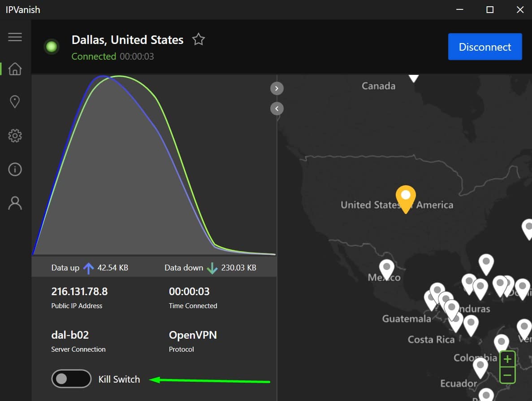
Task: Click the Data up value 42.54 KB
Action: [112, 268]
